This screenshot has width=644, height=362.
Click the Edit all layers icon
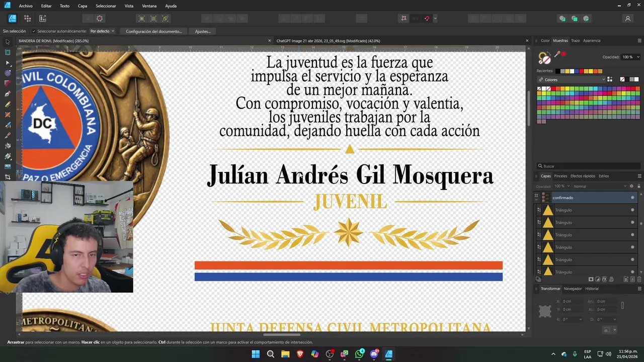tap(538, 279)
